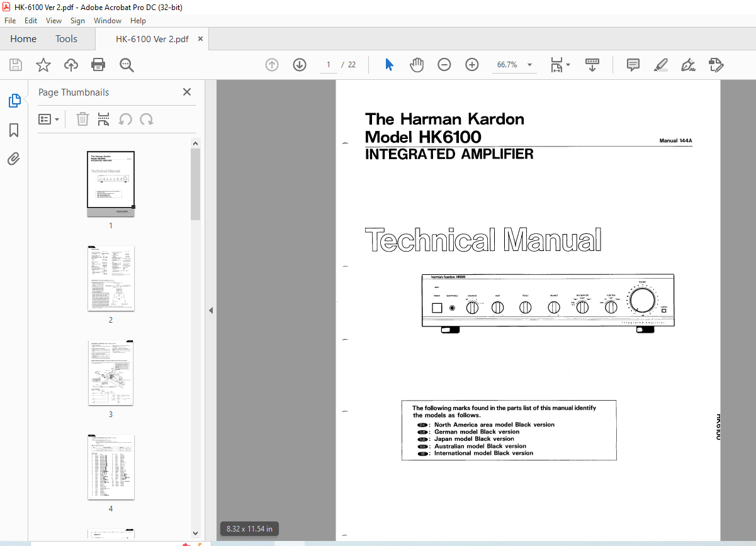Go to next page arrow
Viewport: 756px width, 546px height.
(300, 65)
